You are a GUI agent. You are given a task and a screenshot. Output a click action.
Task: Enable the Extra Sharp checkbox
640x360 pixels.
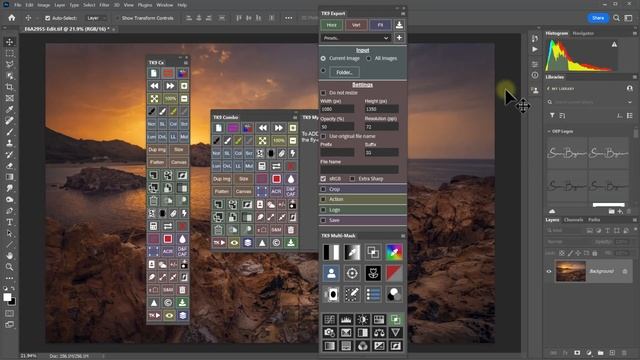tap(352, 179)
